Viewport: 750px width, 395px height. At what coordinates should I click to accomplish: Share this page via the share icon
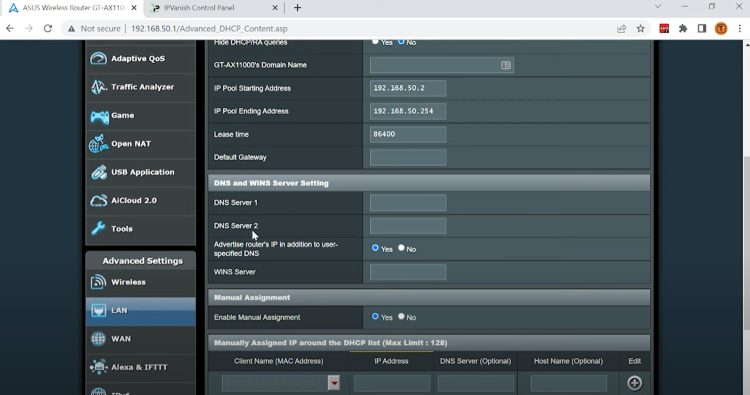pyautogui.click(x=621, y=29)
